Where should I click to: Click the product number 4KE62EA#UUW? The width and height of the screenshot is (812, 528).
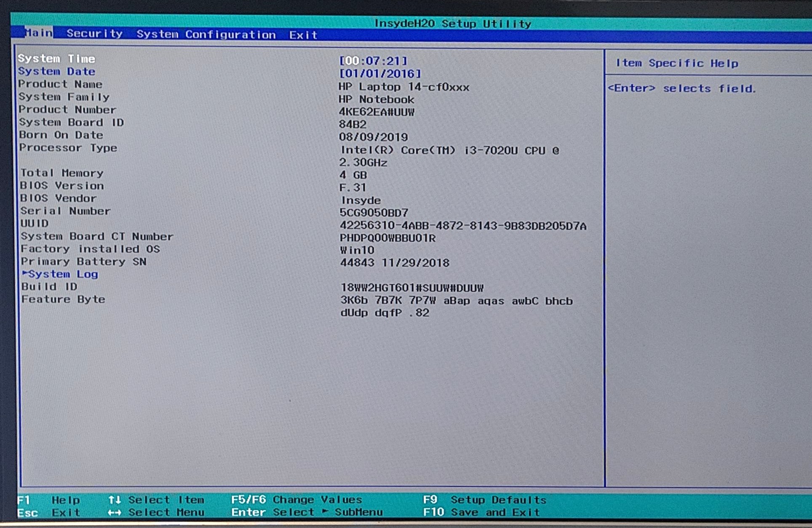377,112
